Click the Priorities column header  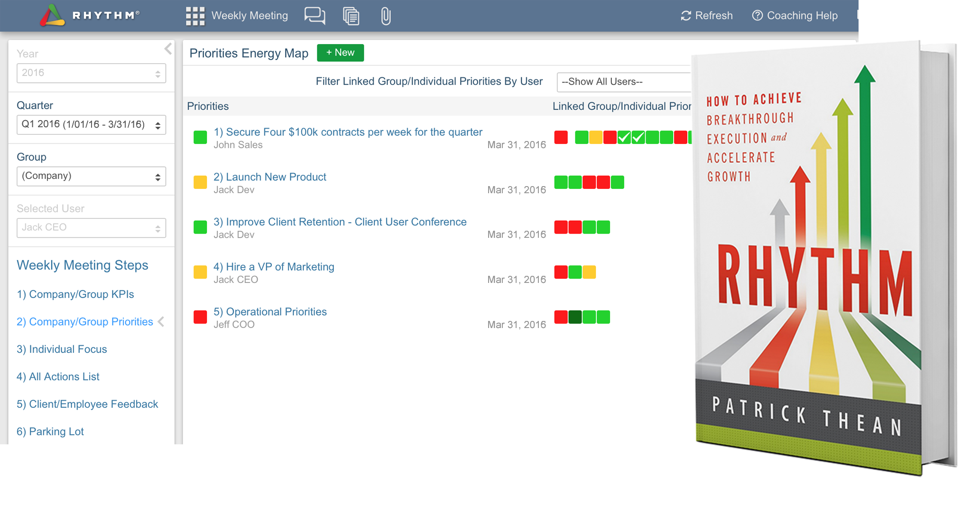click(208, 106)
